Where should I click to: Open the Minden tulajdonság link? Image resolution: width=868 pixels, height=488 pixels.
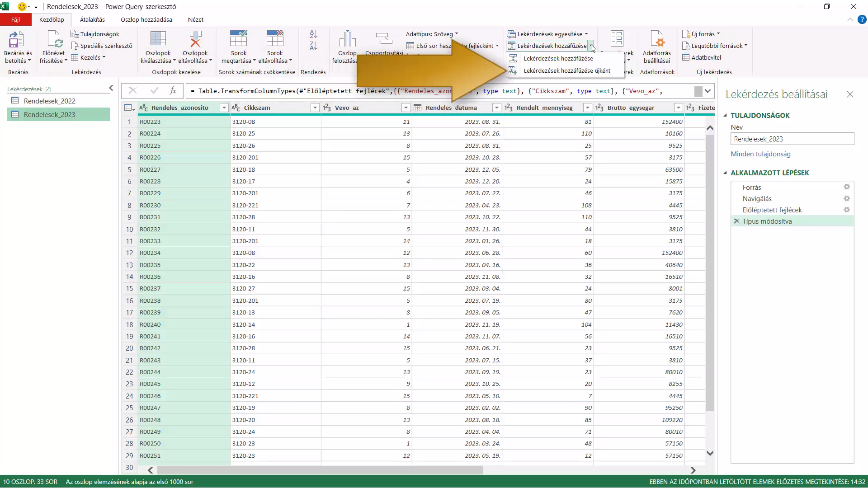click(760, 154)
